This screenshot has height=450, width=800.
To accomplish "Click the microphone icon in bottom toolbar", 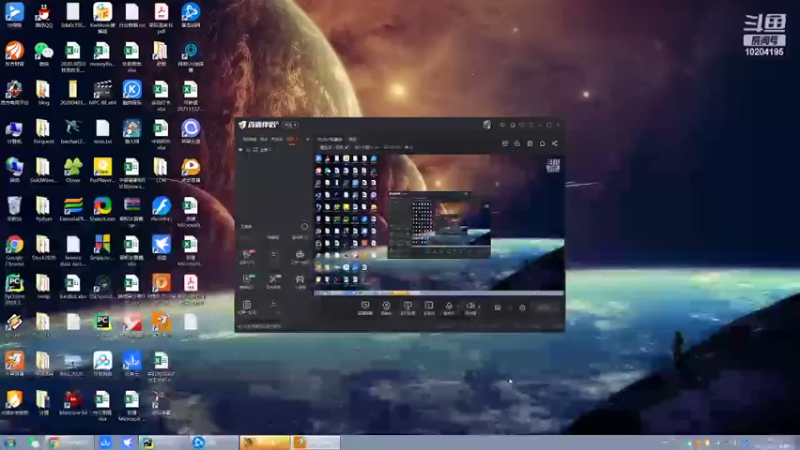I will [449, 306].
